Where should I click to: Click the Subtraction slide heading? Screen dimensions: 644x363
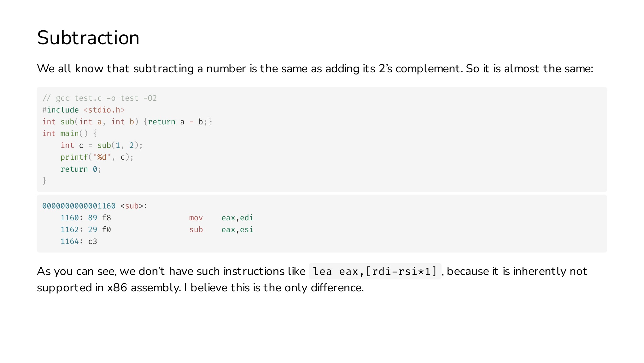pyautogui.click(x=88, y=38)
